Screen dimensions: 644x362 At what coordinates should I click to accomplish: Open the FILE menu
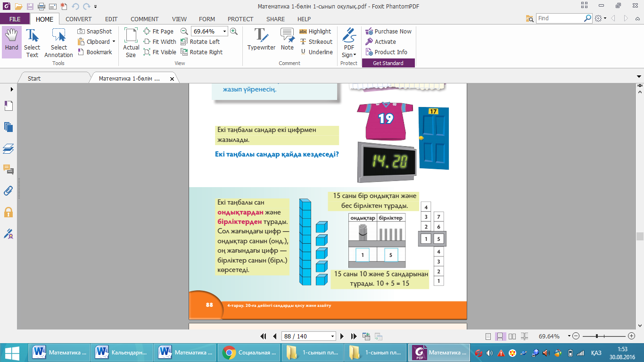click(x=15, y=19)
